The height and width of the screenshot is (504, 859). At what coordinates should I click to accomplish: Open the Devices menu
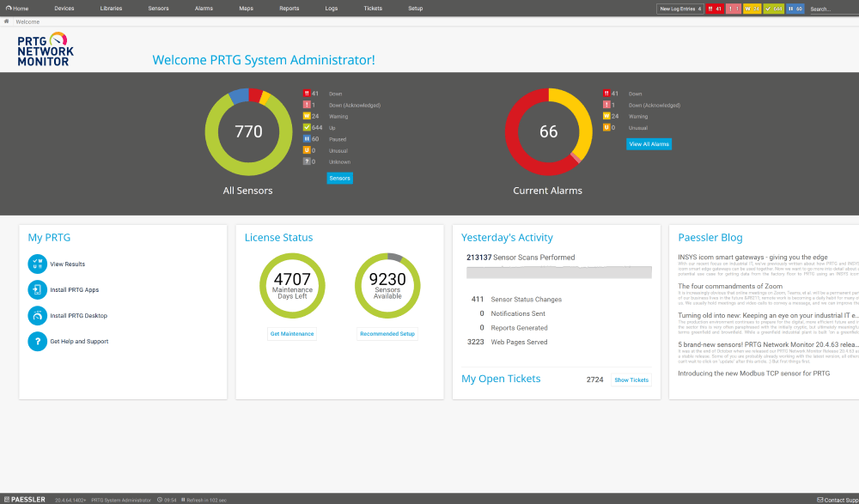click(x=64, y=9)
